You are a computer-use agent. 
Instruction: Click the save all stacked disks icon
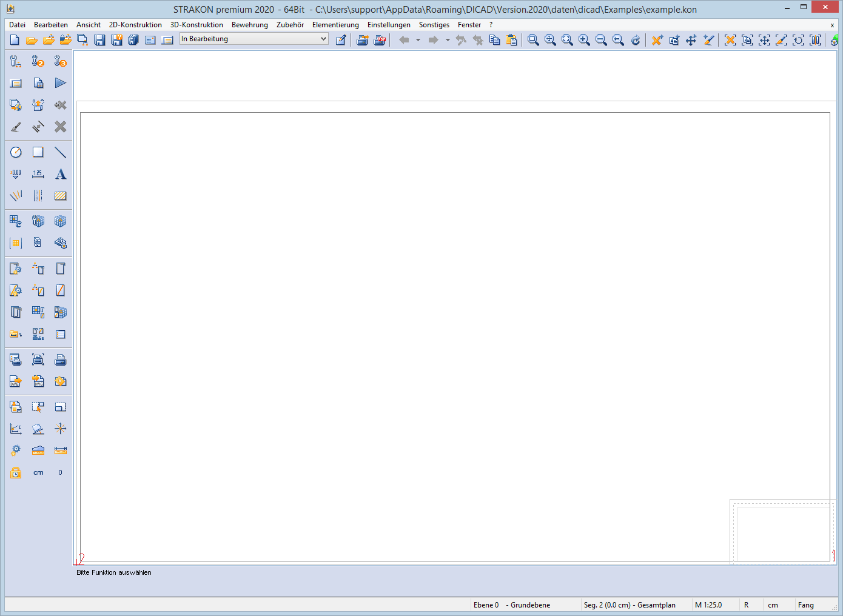133,40
